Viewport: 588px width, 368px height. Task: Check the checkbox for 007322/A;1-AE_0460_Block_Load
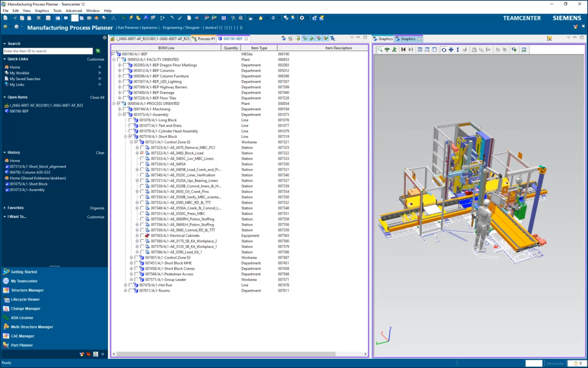pyautogui.click(x=141, y=153)
